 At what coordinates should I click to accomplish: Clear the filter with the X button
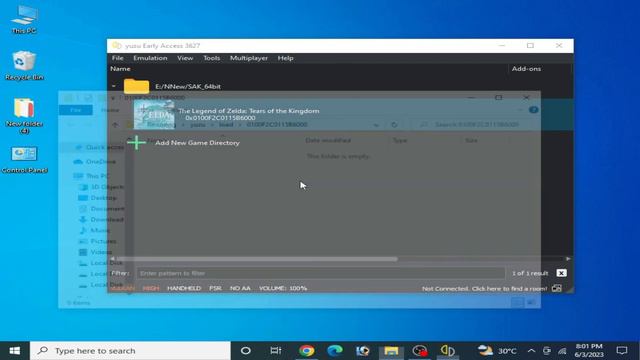[x=561, y=273]
